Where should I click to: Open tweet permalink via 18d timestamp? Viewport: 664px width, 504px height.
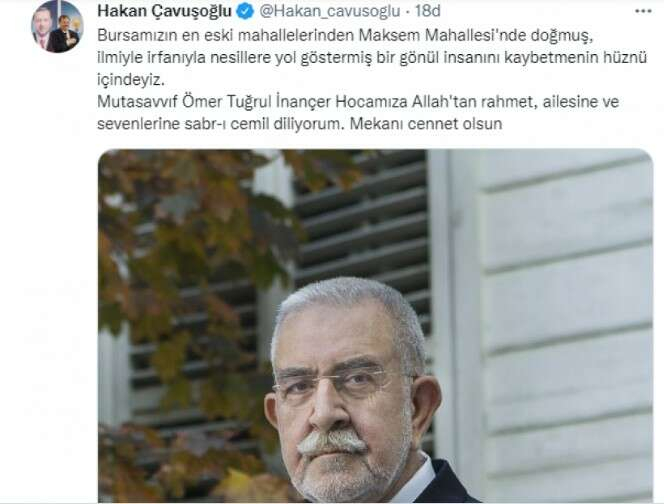click(x=428, y=11)
